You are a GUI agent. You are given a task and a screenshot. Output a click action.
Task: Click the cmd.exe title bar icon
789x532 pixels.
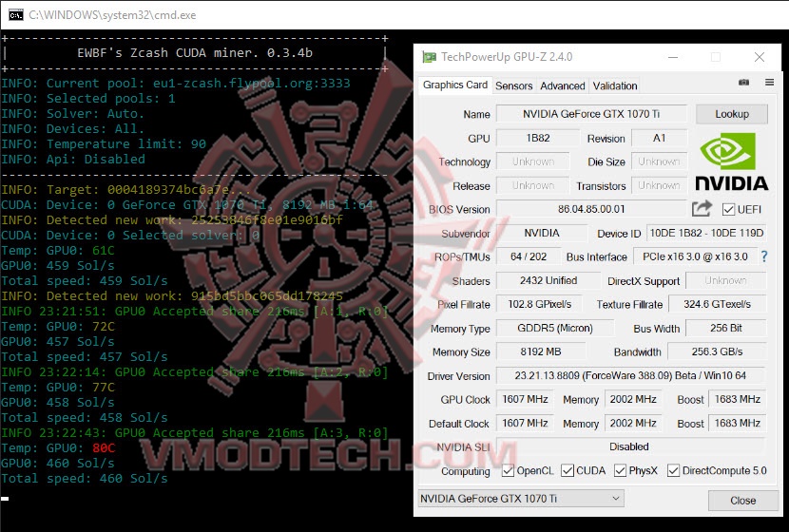(15, 15)
